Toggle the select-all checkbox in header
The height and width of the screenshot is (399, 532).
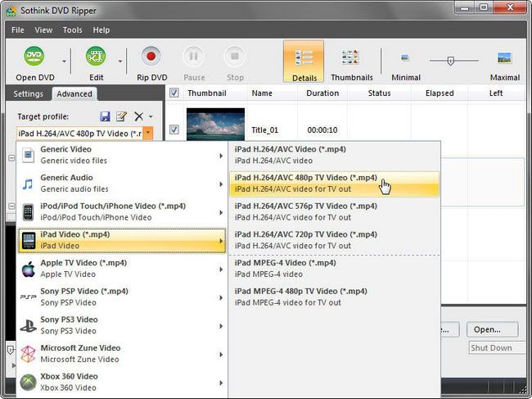(x=174, y=93)
